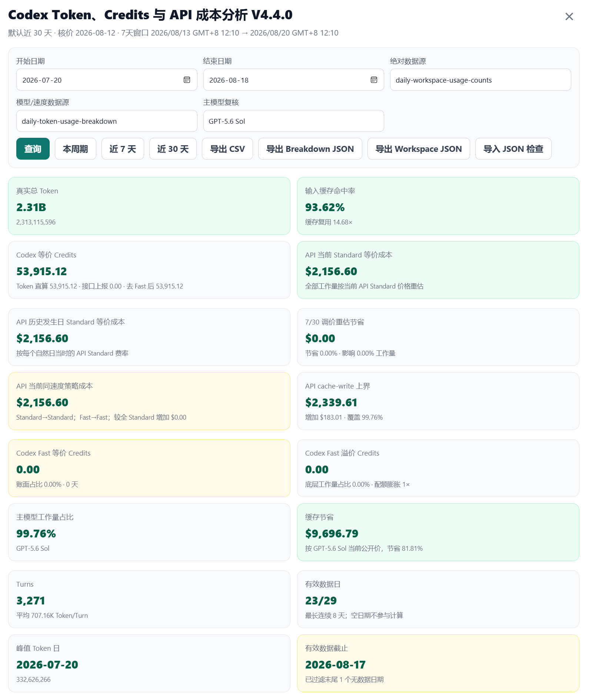Click the text 最长连续 8 天；空日期不参与计算
The image size is (589, 700).
click(354, 616)
